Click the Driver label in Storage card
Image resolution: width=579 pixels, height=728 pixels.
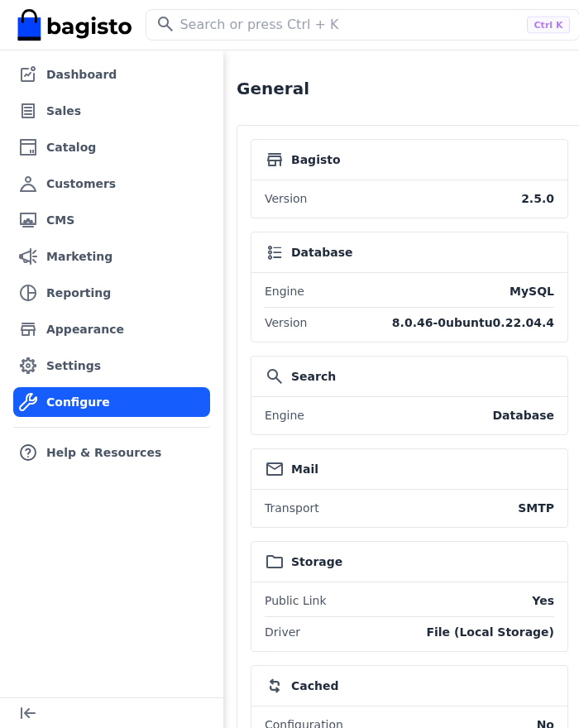(282, 632)
